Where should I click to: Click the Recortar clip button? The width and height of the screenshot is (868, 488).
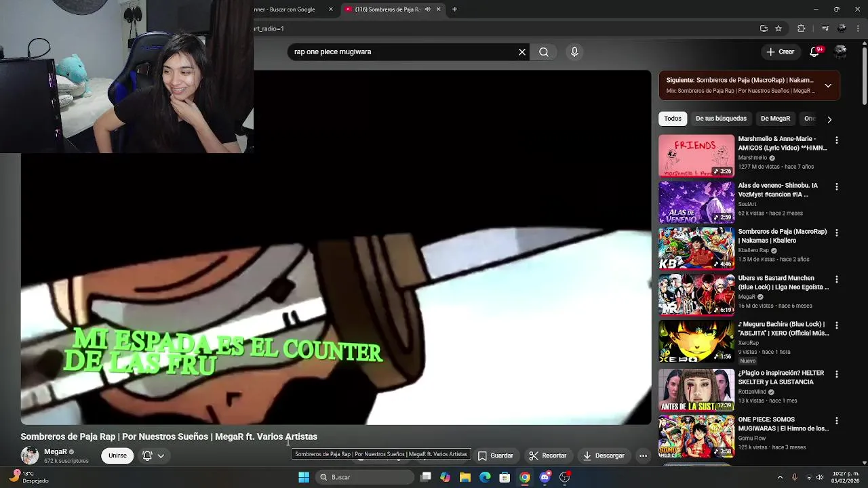548,455
